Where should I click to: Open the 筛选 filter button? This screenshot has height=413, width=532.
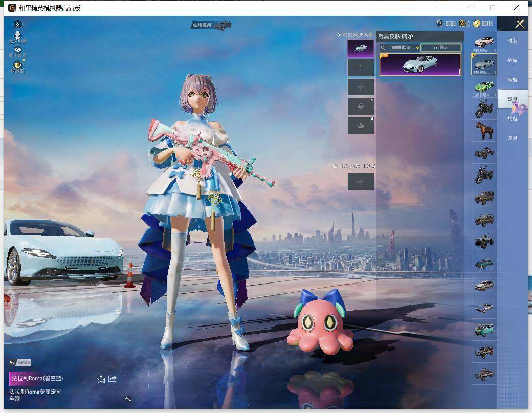pos(441,48)
